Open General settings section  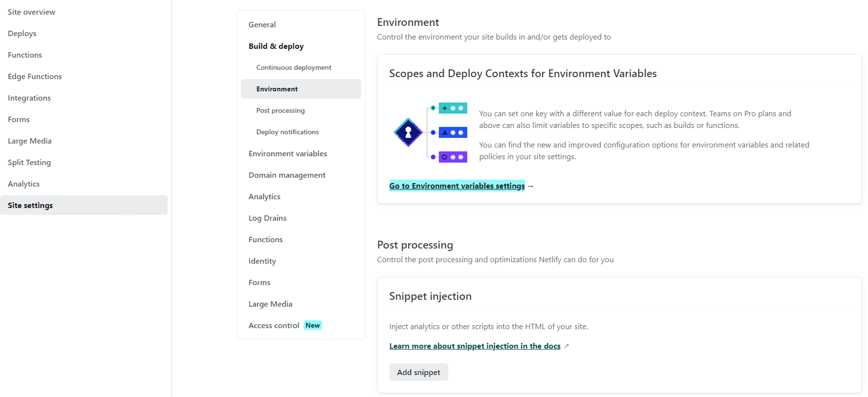point(262,24)
